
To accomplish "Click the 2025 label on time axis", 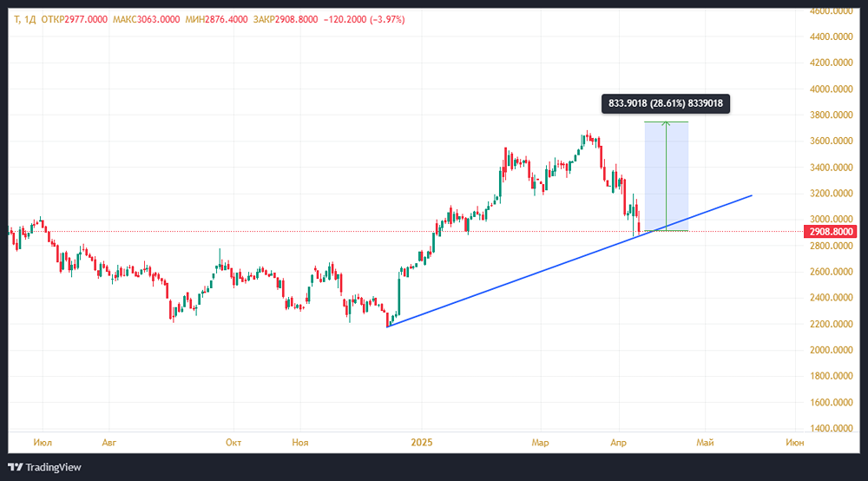I will click(x=421, y=443).
